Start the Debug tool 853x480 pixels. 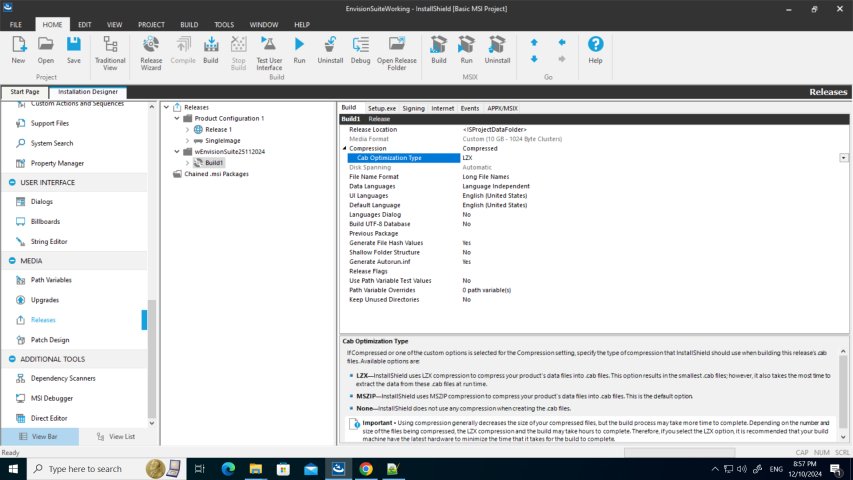360,50
